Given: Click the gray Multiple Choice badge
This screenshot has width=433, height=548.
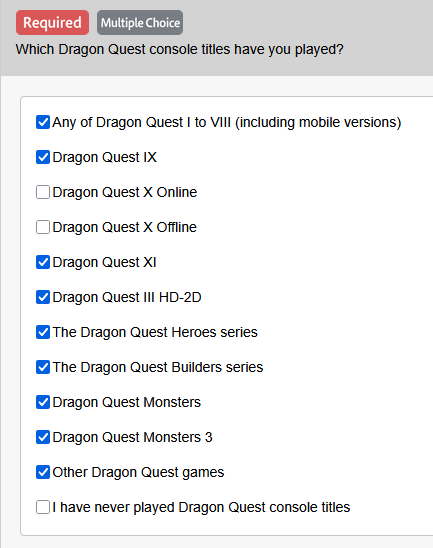Looking at the screenshot, I should click(140, 23).
